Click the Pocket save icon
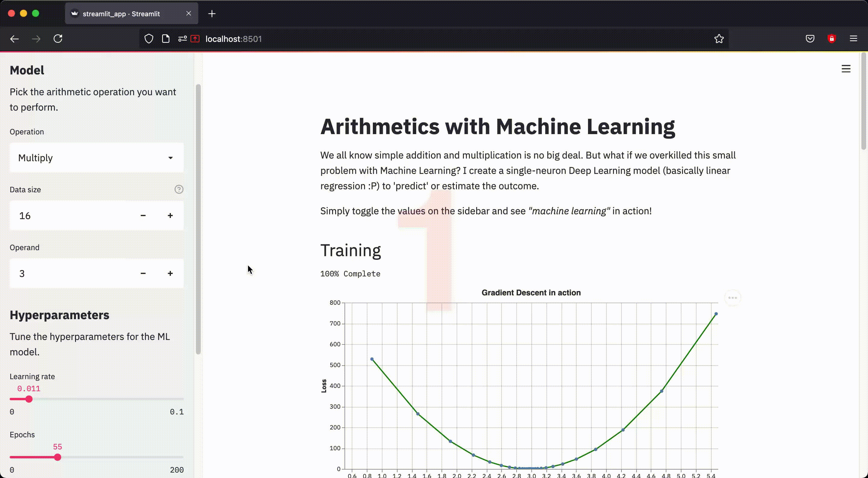The width and height of the screenshot is (868, 478). click(810, 39)
